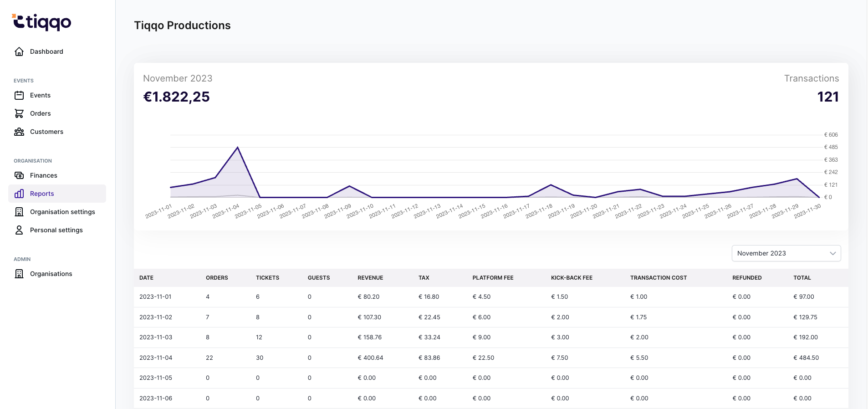Click the TRANSACTION COST column header
Image resolution: width=868 pixels, height=409 pixels.
coord(659,278)
